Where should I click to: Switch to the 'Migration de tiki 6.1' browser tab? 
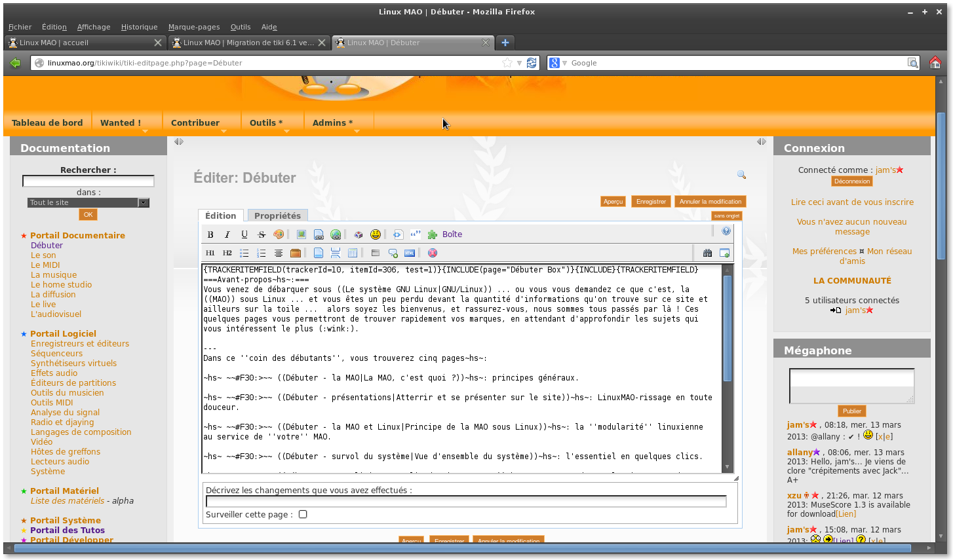248,43
